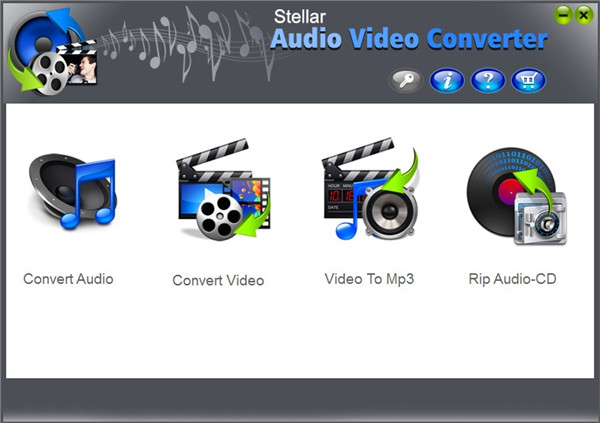The image size is (600, 423).
Task: Select the Video To Mp3 clapperboard icon
Action: coord(368,195)
